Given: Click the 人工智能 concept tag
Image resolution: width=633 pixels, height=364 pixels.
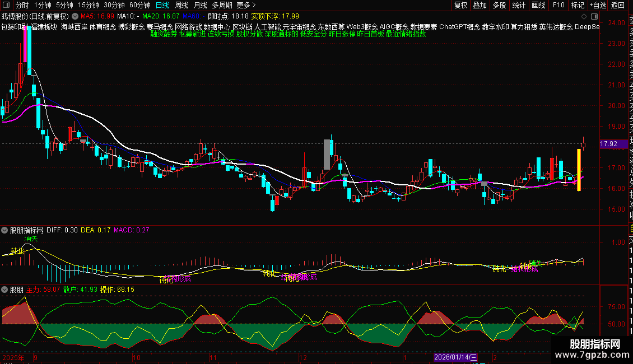Looking at the screenshot, I should coord(267,26).
